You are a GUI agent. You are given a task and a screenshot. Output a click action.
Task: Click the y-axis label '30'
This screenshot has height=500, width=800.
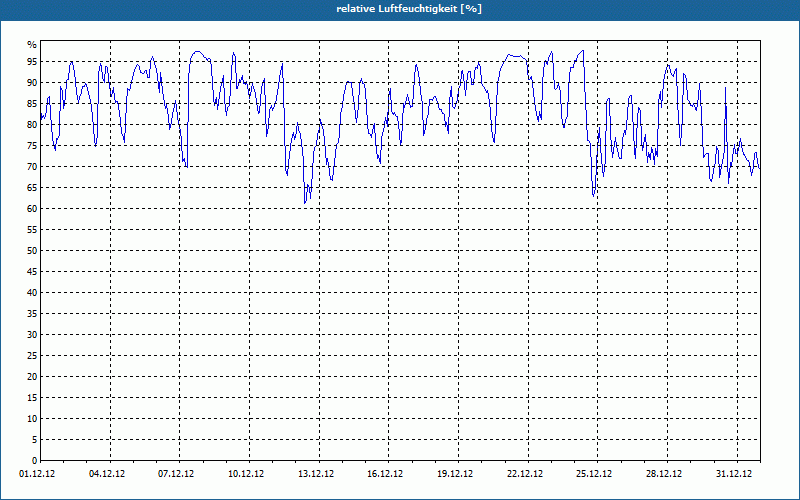click(x=32, y=335)
